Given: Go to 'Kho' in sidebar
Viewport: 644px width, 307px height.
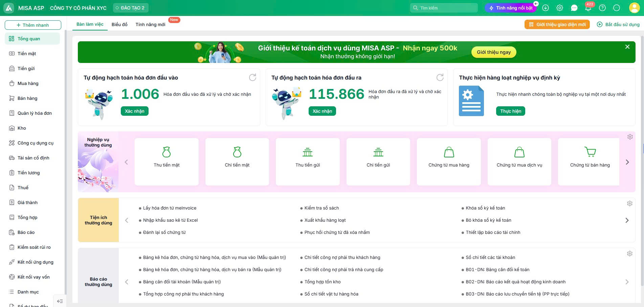Looking at the screenshot, I should tap(32, 128).
